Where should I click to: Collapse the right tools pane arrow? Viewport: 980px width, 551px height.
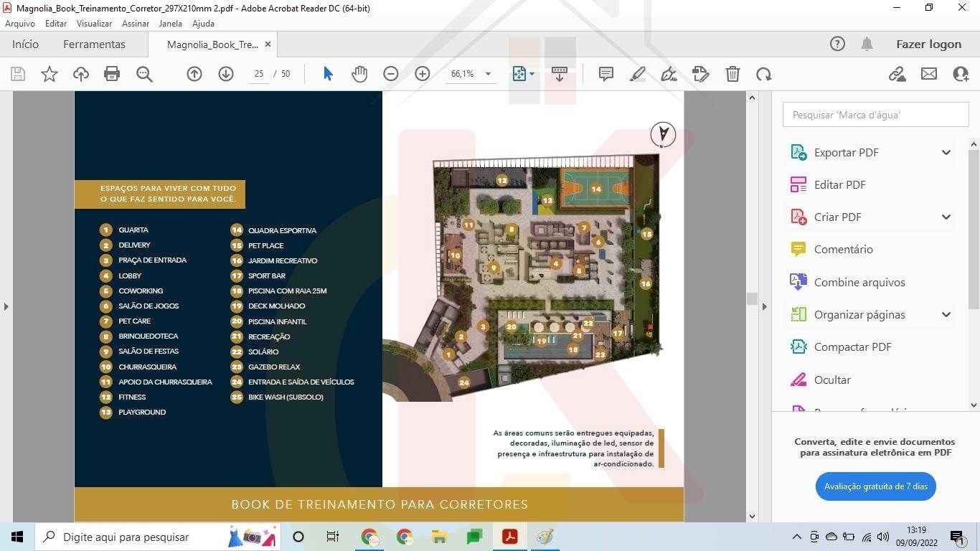(x=764, y=306)
